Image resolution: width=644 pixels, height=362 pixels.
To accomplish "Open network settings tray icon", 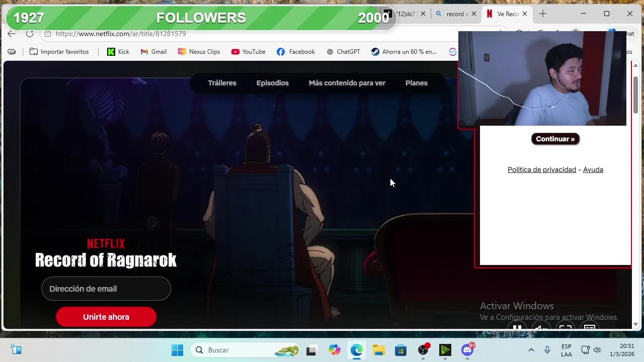I will [x=585, y=350].
